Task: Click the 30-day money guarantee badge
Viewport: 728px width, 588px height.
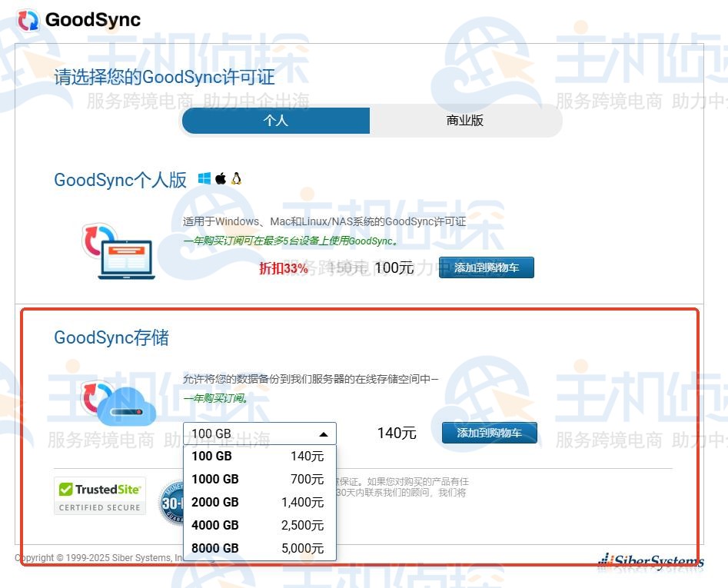Action: [171, 503]
